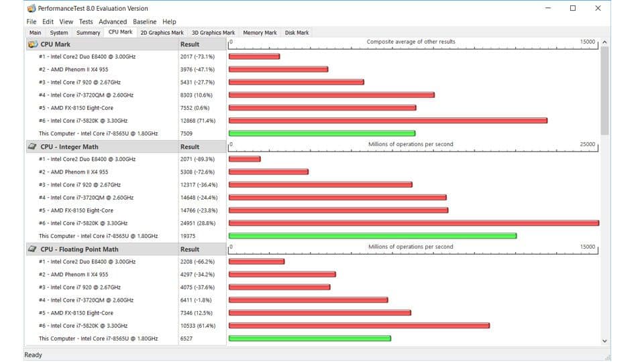Click the PerformanceTest app icon in title bar
644x362 pixels.
(x=32, y=9)
